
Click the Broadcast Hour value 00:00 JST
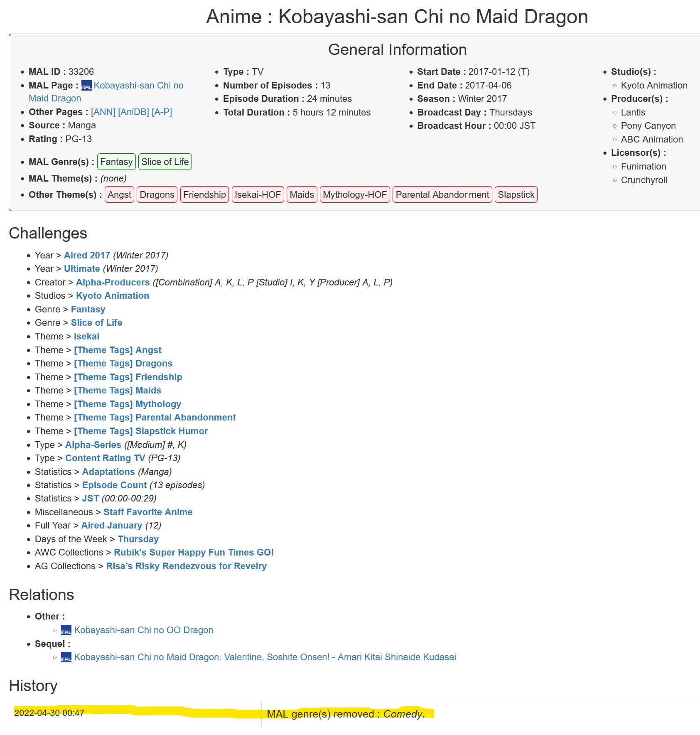tap(514, 126)
